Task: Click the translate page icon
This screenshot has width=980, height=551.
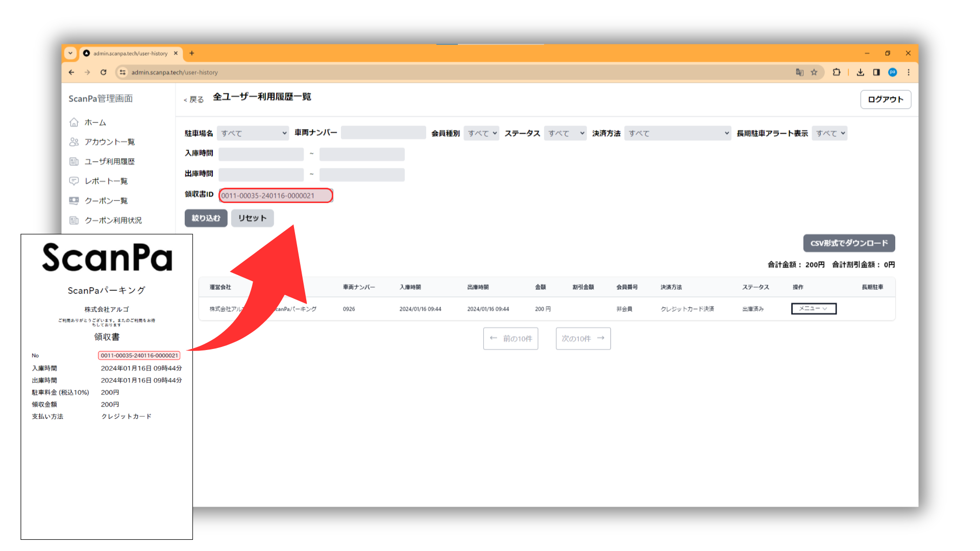Action: [799, 72]
